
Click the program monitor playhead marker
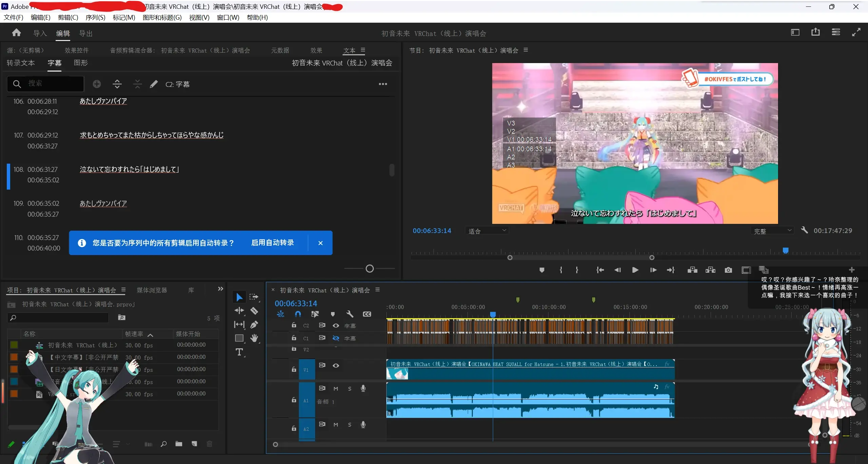click(x=786, y=251)
